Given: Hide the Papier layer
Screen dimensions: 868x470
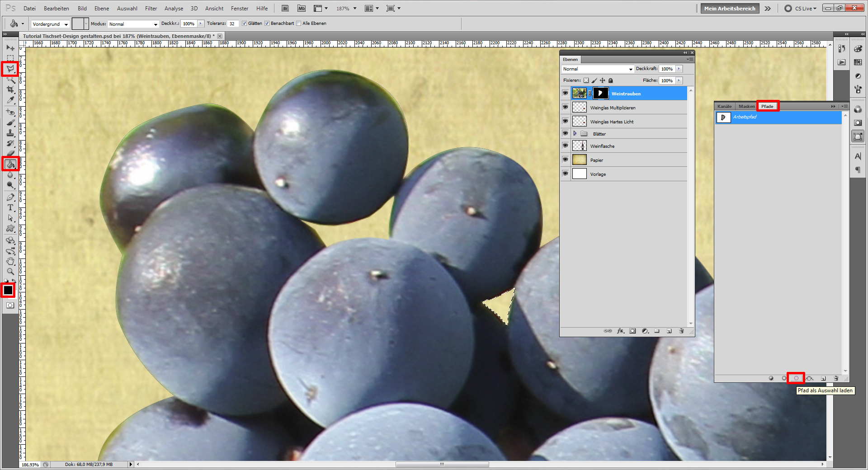Looking at the screenshot, I should 565,160.
